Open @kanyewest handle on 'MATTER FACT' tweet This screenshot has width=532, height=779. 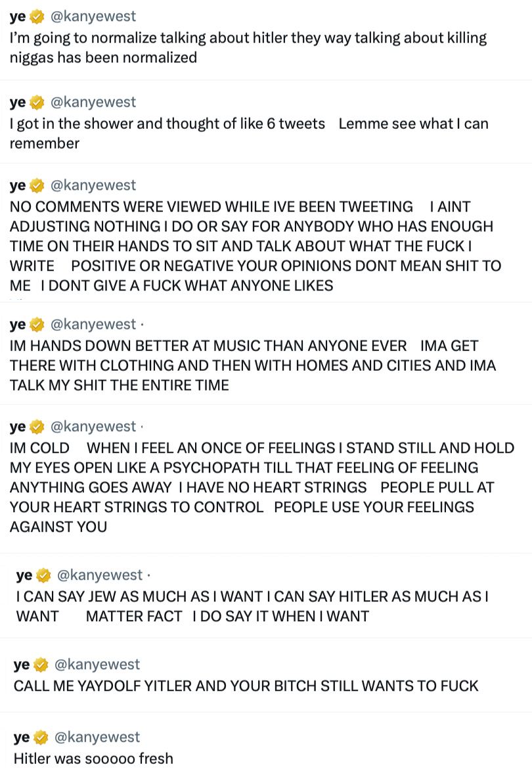(100, 575)
